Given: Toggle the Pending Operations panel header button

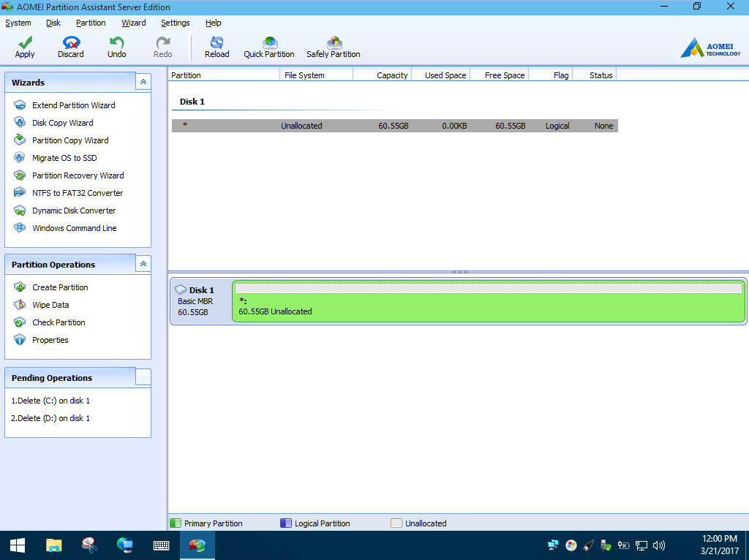Looking at the screenshot, I should [143, 377].
